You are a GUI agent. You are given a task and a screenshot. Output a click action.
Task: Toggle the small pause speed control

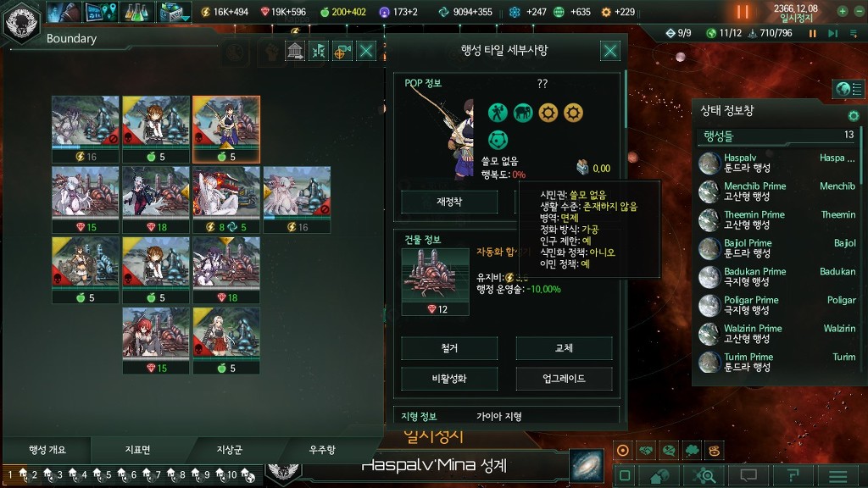[x=813, y=34]
